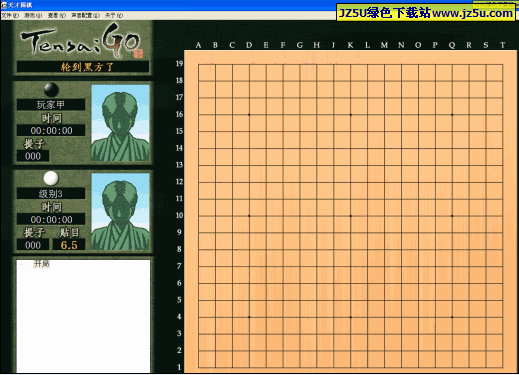This screenshot has height=375, width=519.
Task: Play at the T19 corner intersection
Action: click(x=503, y=64)
